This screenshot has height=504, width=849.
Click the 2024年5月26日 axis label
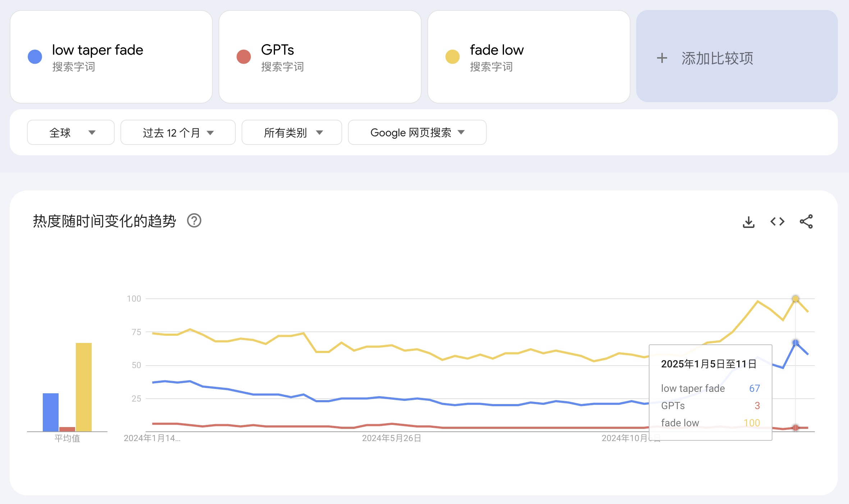tap(391, 438)
